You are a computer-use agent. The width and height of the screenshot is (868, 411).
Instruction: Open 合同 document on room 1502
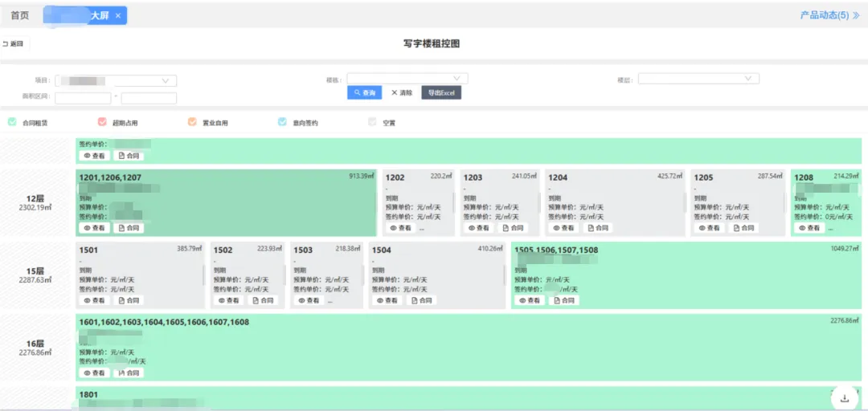pyautogui.click(x=263, y=300)
